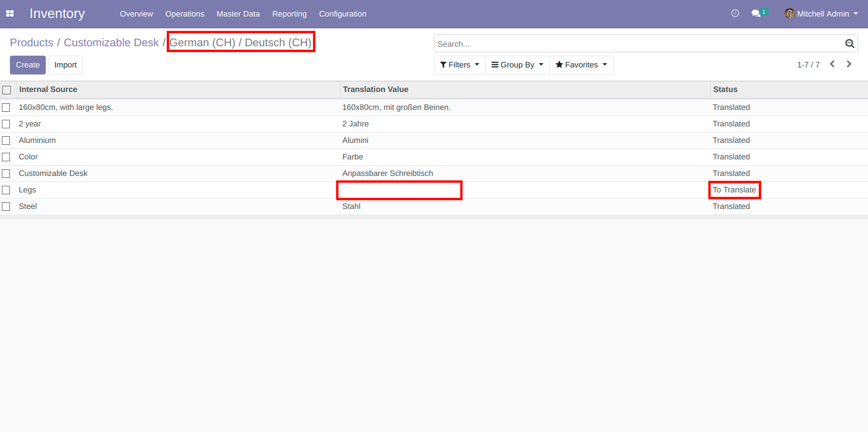
Task: Click Mitchell Admin avatar picture
Action: point(789,14)
